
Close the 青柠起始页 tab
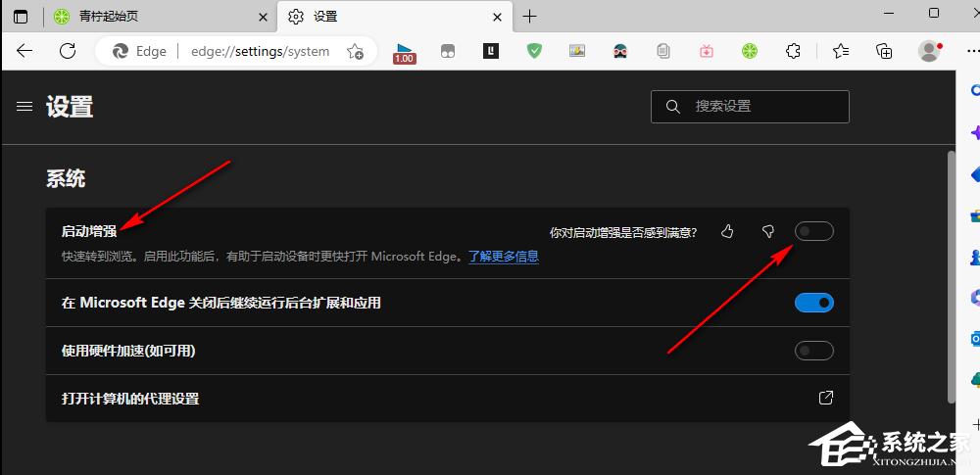(x=263, y=17)
